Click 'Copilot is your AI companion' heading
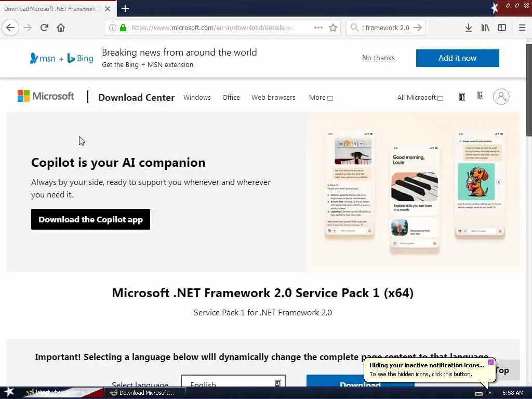Screen dimensions: 532x399 pos(118,163)
